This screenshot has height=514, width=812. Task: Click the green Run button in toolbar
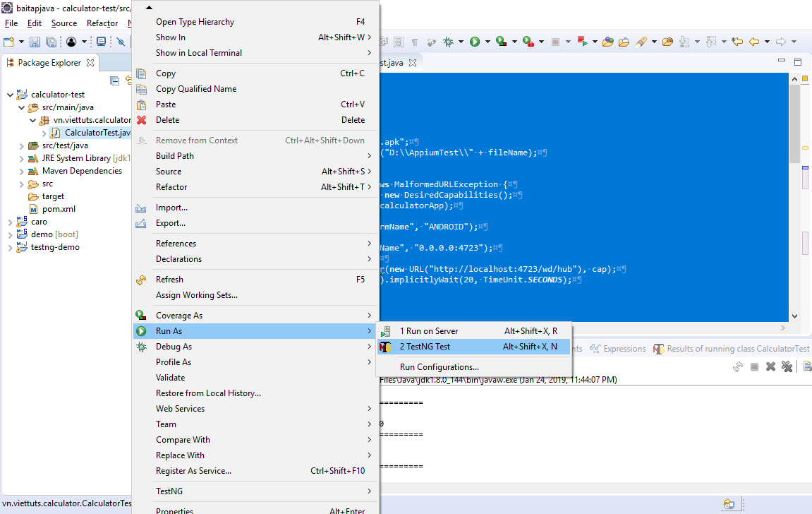(475, 42)
